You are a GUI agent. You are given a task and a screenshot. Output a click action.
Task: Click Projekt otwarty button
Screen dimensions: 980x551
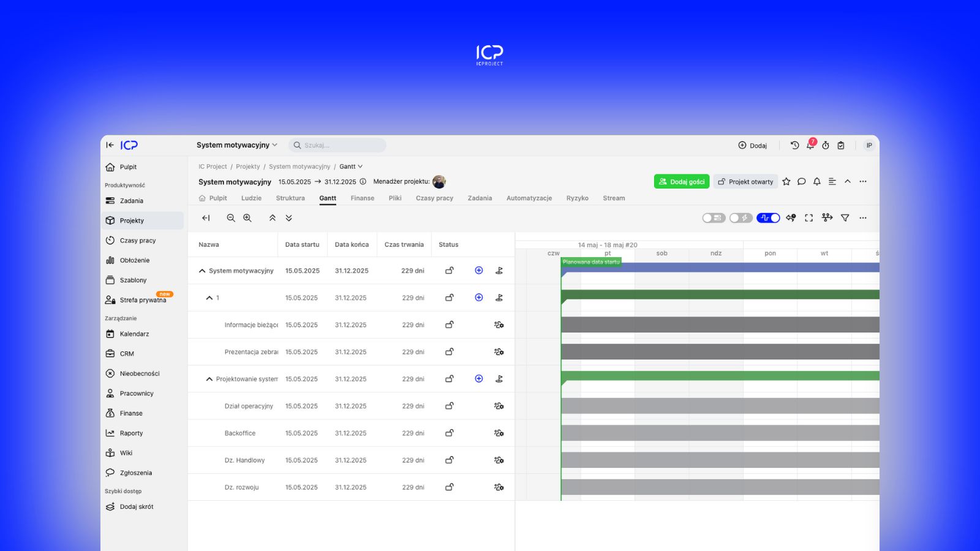[745, 182]
